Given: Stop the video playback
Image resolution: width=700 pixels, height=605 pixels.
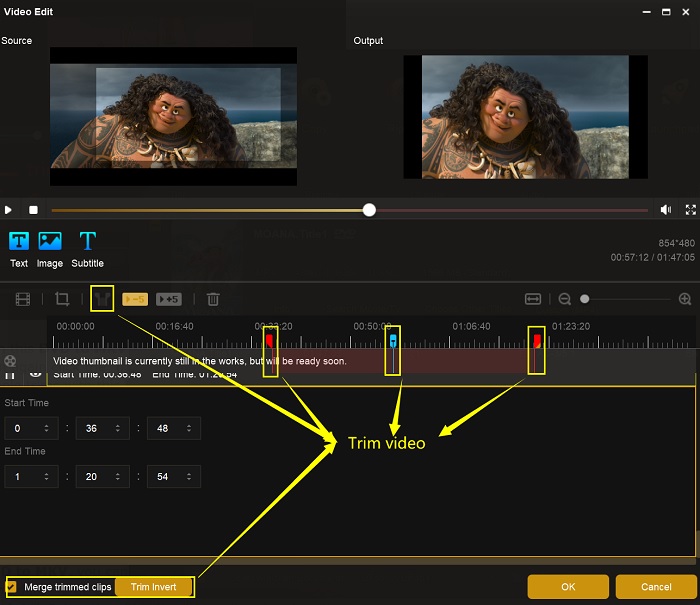Looking at the screenshot, I should point(33,210).
